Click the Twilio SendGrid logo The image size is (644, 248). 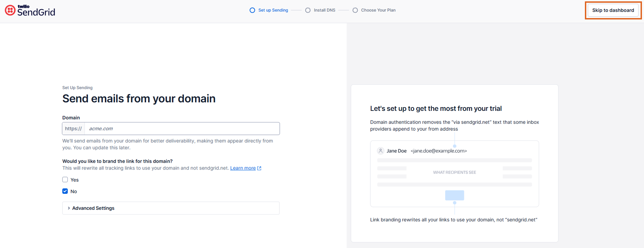tap(30, 10)
